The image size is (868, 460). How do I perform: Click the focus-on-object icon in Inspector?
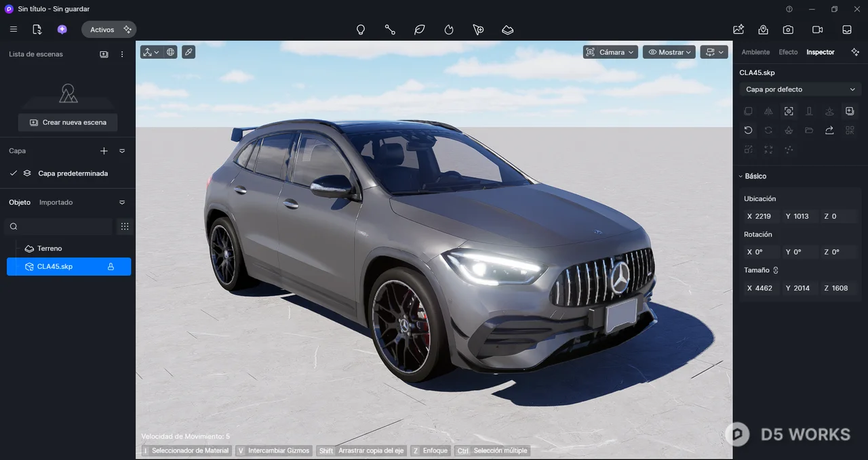coord(789,111)
